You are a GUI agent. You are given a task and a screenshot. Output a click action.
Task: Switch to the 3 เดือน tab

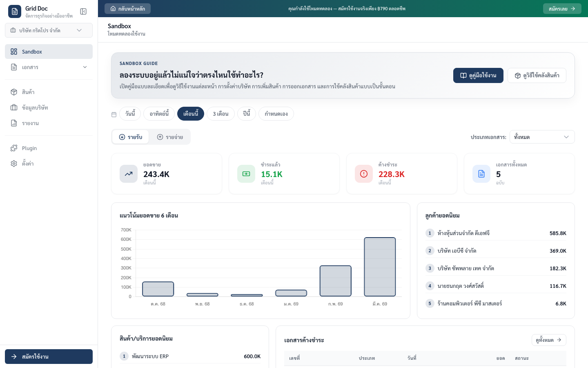[220, 114]
